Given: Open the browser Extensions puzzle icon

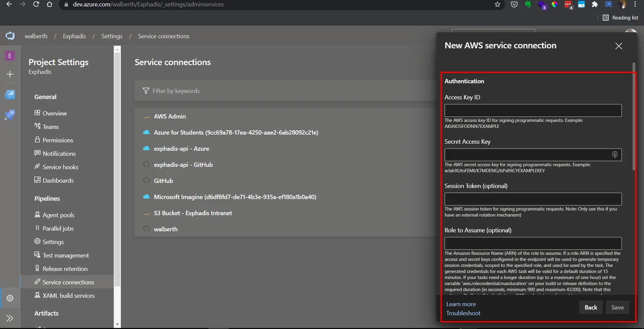Looking at the screenshot, I should click(x=594, y=4).
